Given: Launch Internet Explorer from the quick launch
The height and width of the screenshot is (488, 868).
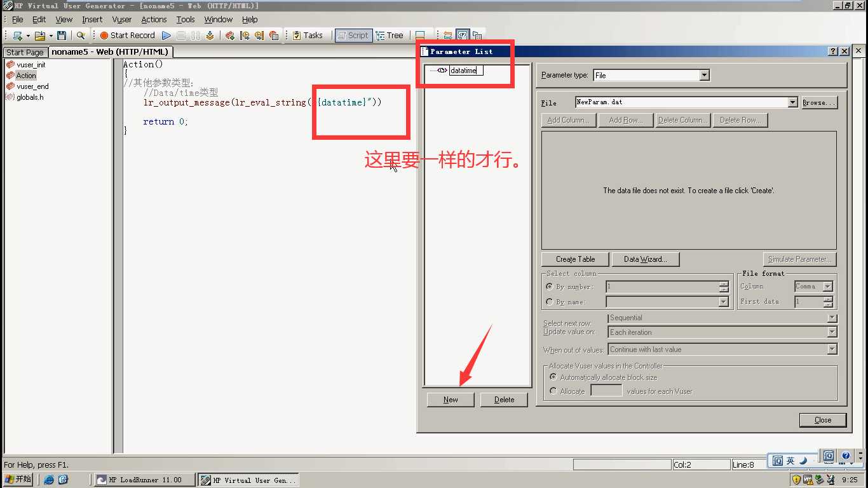Looking at the screenshot, I should point(49,480).
